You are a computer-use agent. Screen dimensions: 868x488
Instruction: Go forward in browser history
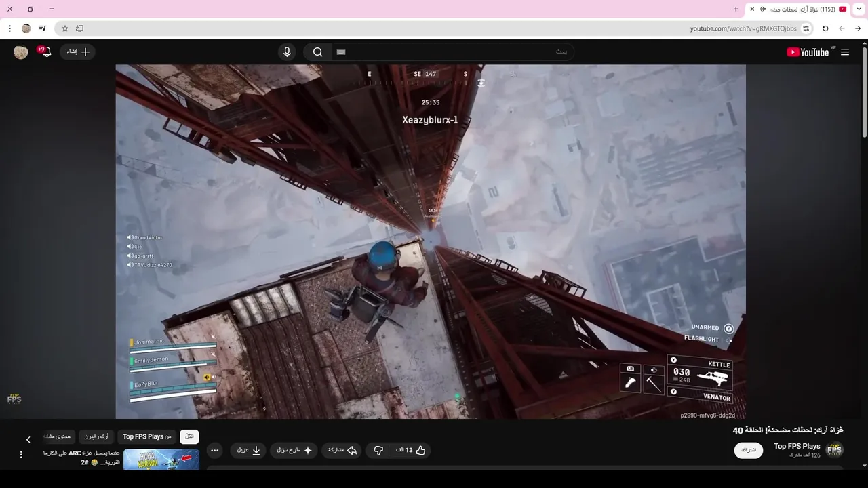[842, 28]
